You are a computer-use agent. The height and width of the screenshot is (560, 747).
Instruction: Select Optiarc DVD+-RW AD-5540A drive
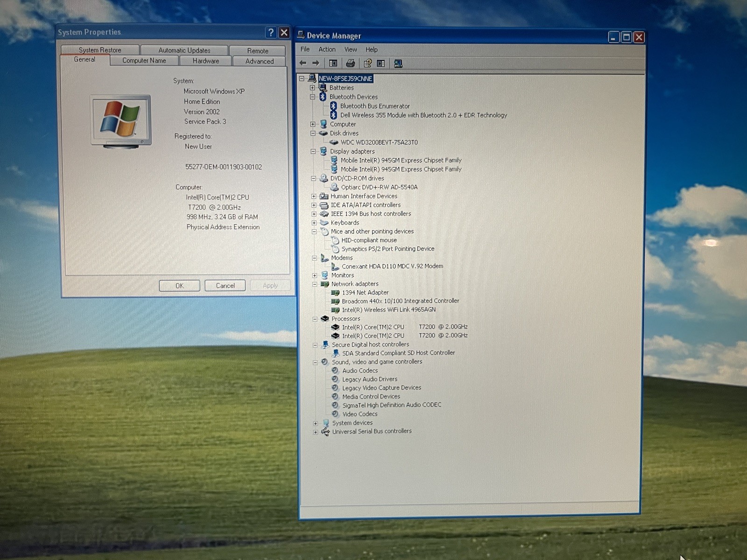click(x=379, y=187)
